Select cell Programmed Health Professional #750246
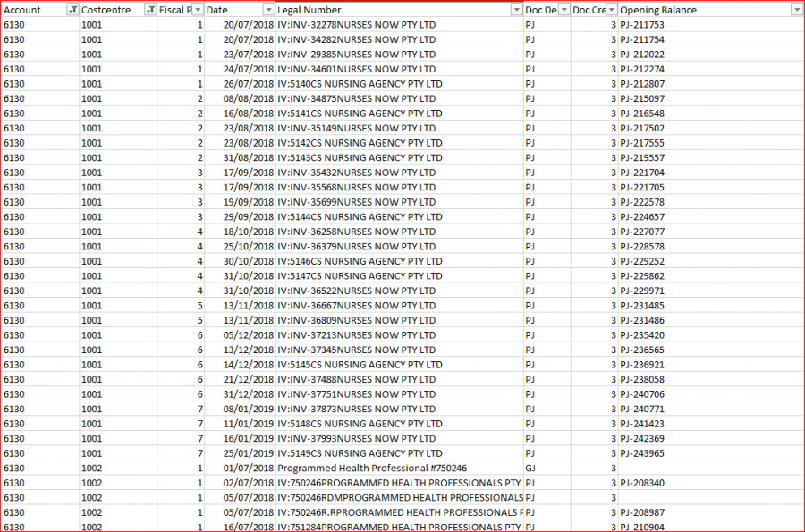805x532 pixels. [400, 468]
